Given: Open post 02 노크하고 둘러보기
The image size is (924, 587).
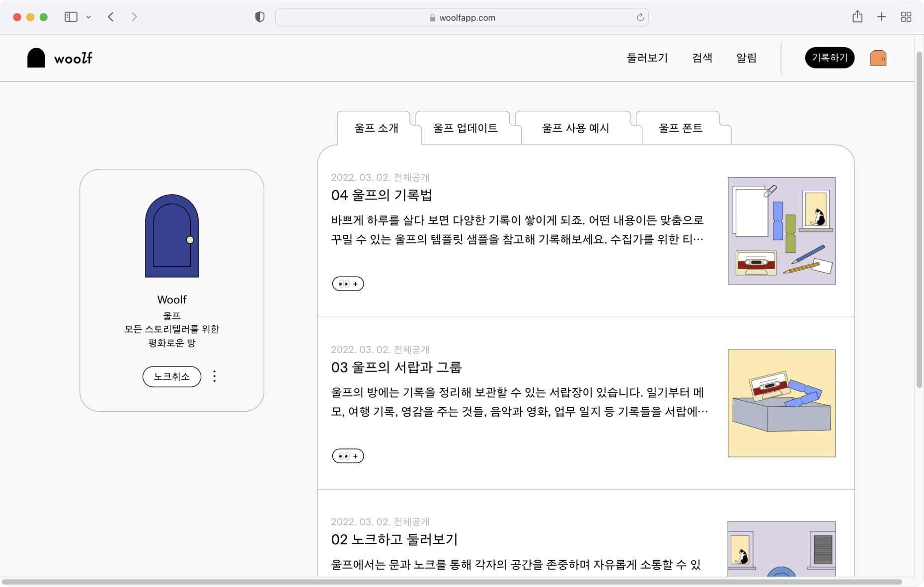Looking at the screenshot, I should coord(394,540).
